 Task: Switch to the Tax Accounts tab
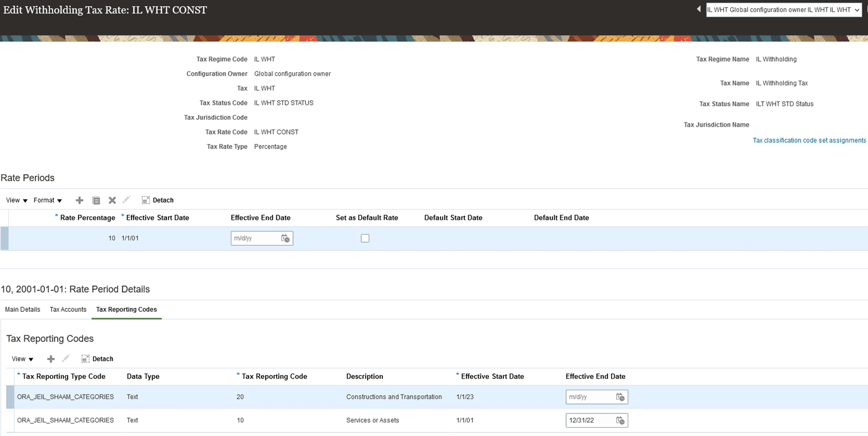[67, 309]
